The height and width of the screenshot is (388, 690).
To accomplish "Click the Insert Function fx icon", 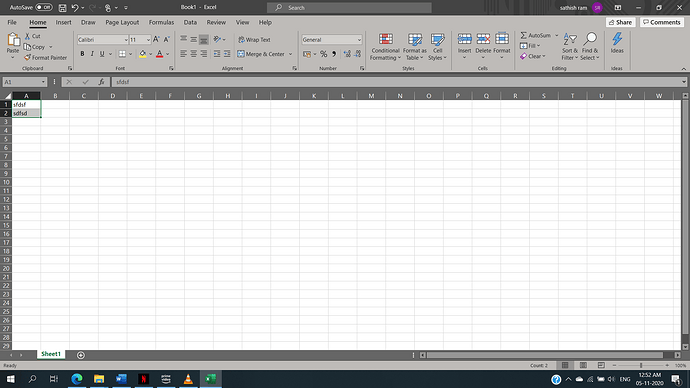I will (101, 82).
